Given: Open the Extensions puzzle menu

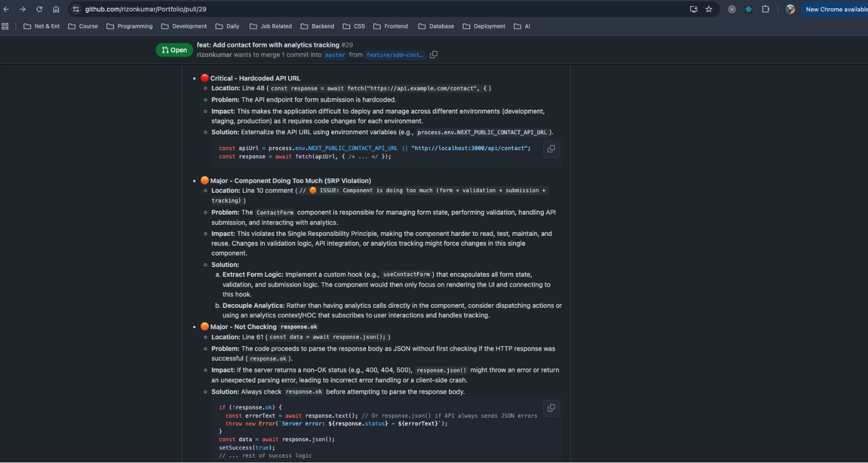Looking at the screenshot, I should click(765, 9).
